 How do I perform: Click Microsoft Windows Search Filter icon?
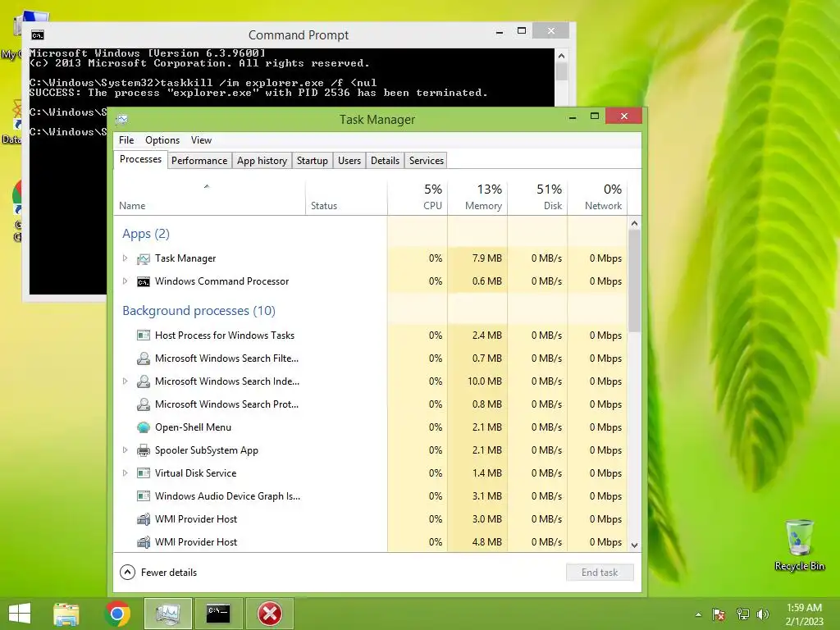(x=143, y=358)
